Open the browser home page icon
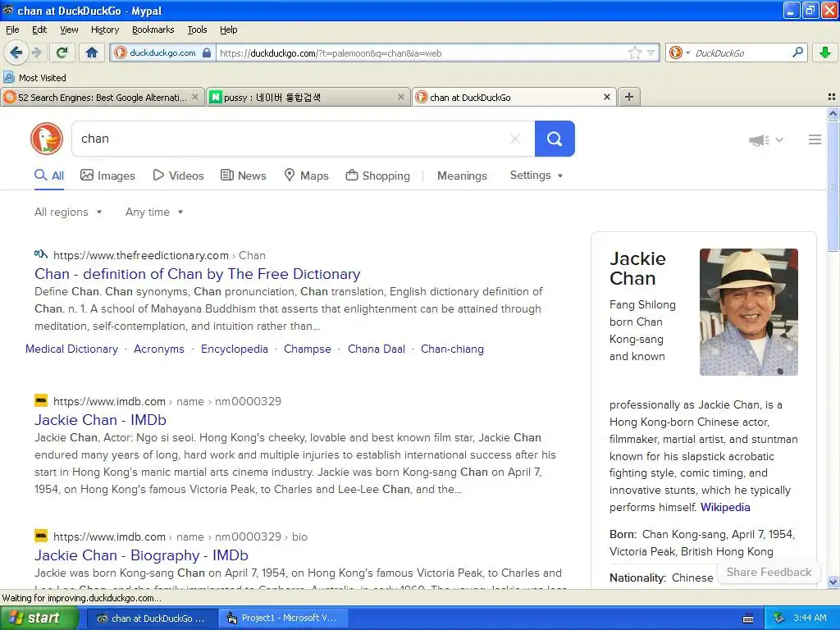This screenshot has width=840, height=630. click(x=92, y=52)
